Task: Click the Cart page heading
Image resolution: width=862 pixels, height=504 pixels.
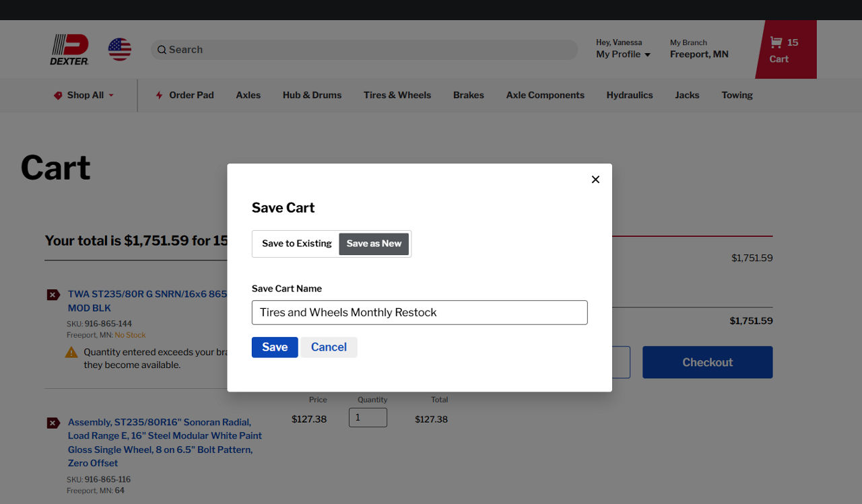Action: (55, 168)
